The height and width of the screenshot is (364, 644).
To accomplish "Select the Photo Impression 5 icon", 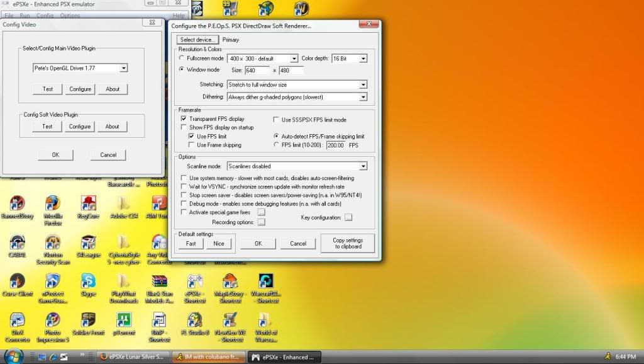I will tap(53, 327).
